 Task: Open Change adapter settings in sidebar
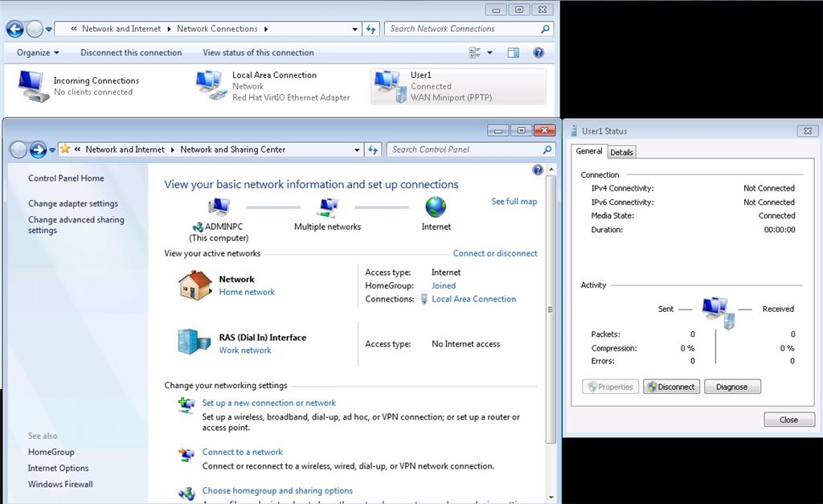click(73, 203)
